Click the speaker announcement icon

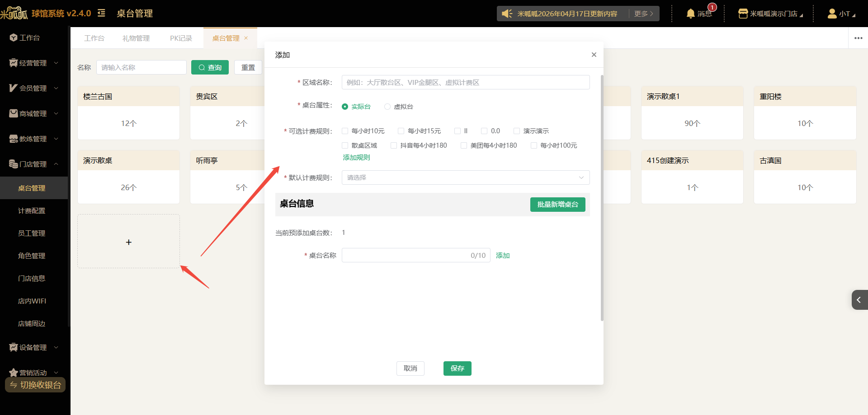click(507, 14)
